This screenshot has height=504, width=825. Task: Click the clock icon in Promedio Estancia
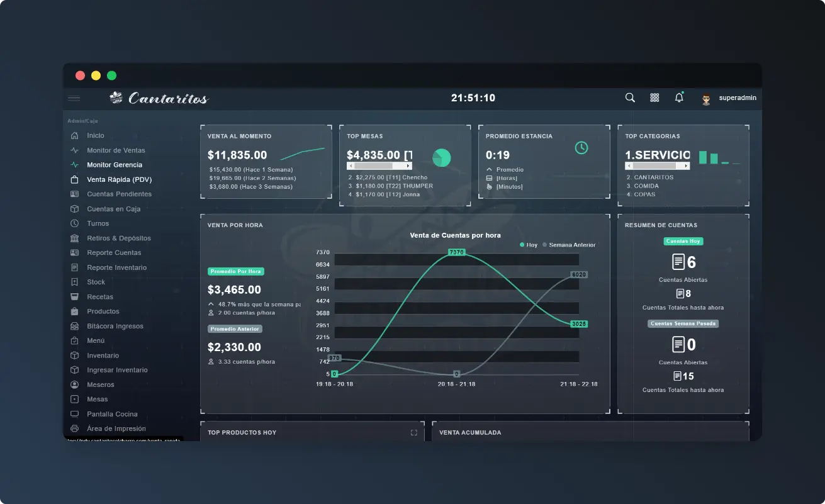point(581,148)
